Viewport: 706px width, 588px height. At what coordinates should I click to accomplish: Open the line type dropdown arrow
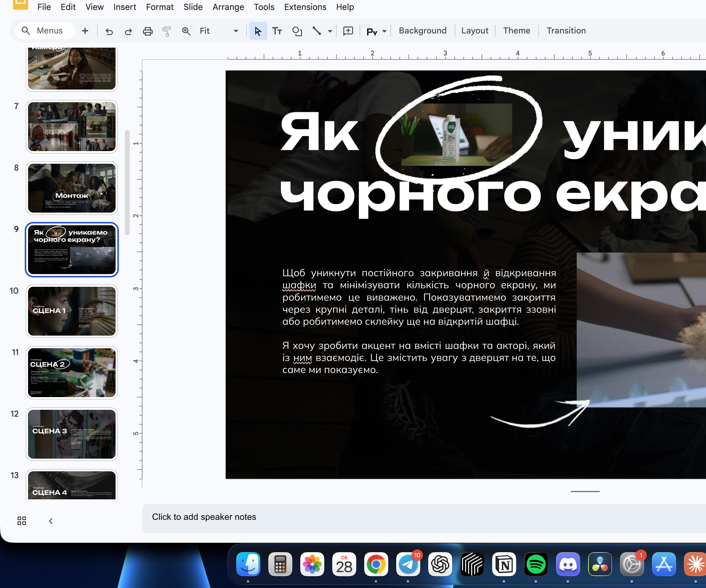pos(330,31)
